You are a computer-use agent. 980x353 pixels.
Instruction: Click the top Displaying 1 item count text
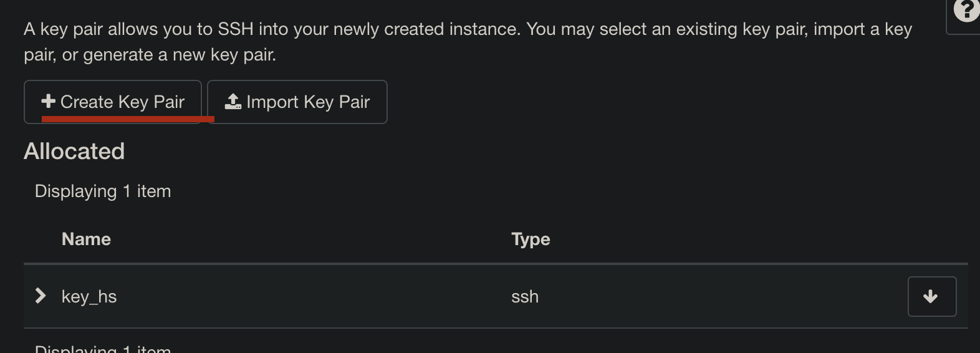(x=103, y=191)
